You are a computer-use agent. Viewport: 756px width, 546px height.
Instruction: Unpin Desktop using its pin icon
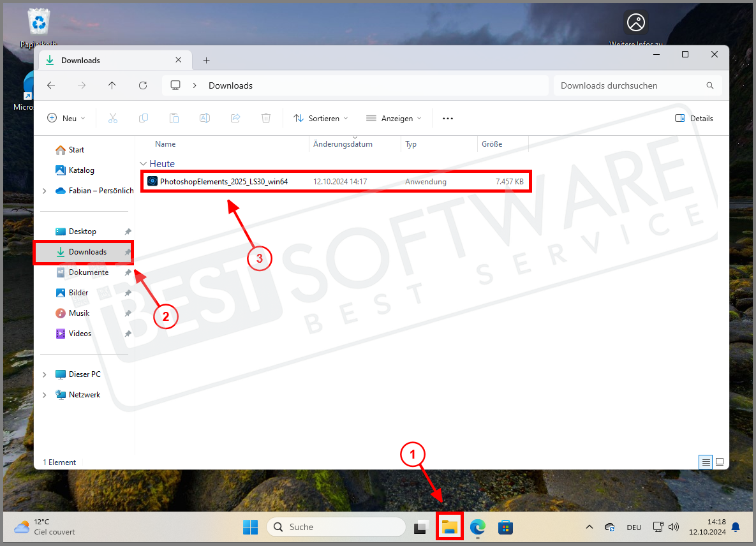coord(128,232)
